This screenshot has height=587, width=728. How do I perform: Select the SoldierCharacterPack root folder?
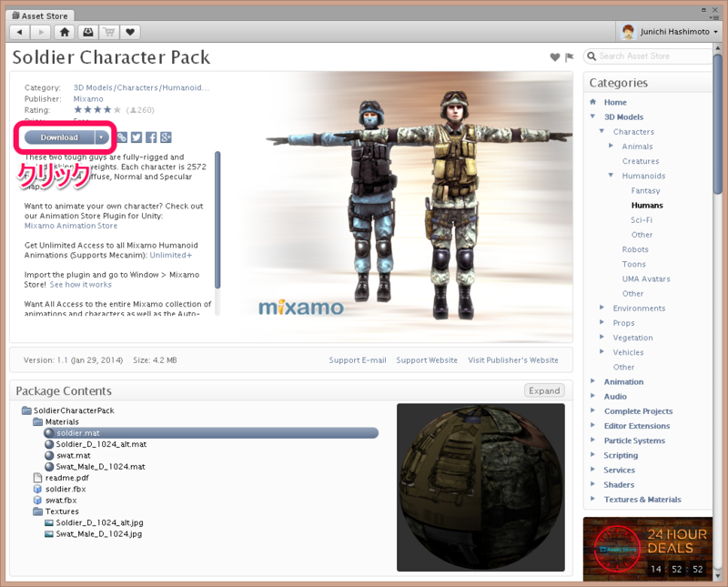[68, 410]
